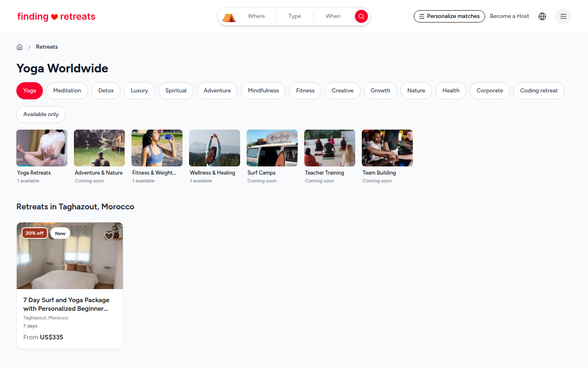The width and height of the screenshot is (588, 368).
Task: Click the red search magnifier button
Action: click(361, 16)
